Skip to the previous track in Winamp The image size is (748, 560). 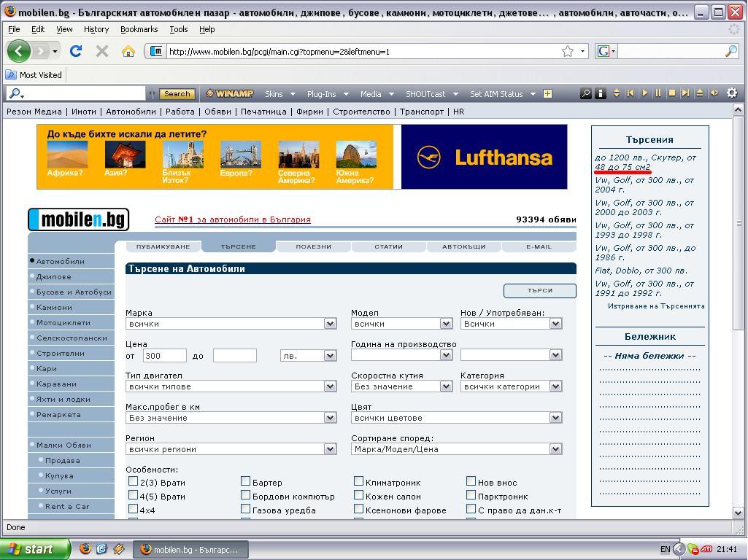tap(631, 93)
